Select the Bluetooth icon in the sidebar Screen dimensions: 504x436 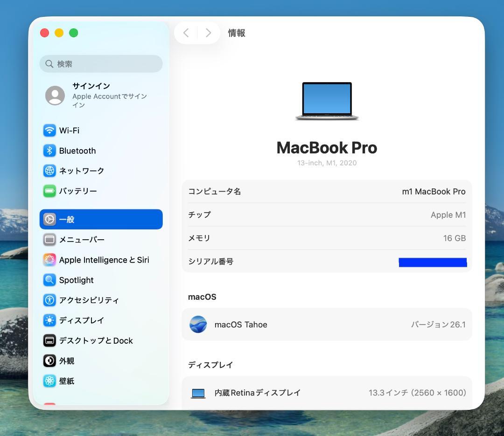click(x=49, y=151)
